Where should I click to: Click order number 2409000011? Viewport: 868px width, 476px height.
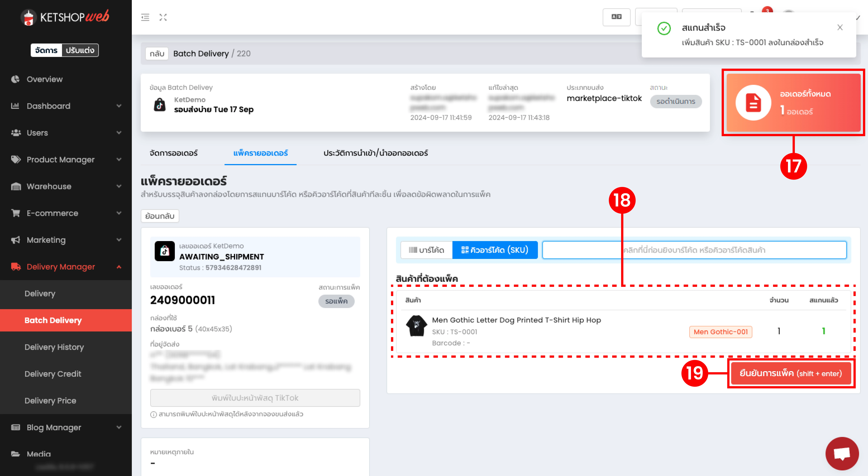click(183, 300)
